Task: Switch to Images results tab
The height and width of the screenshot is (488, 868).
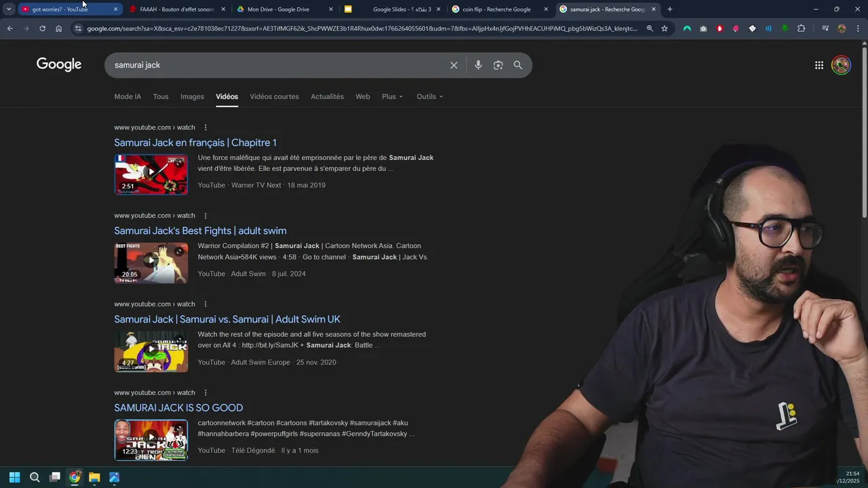Action: 192,96
